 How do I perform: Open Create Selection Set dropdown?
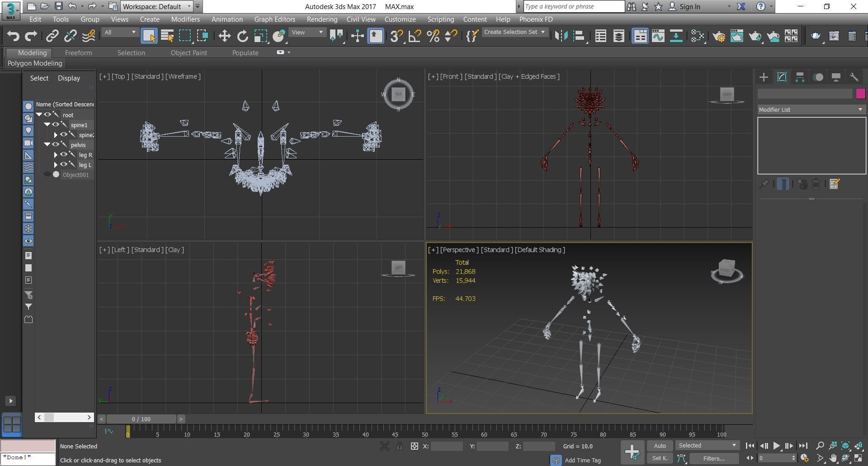[514, 32]
